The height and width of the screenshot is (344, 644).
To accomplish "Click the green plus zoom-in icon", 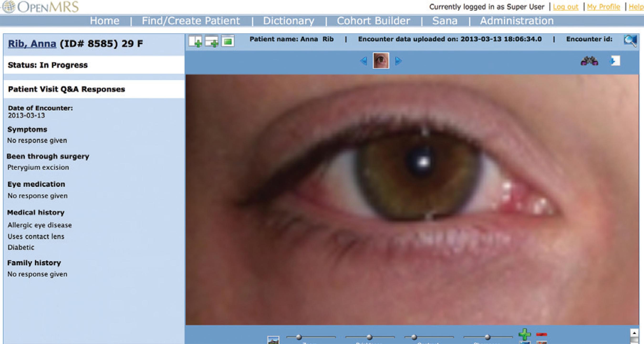I will [525, 334].
